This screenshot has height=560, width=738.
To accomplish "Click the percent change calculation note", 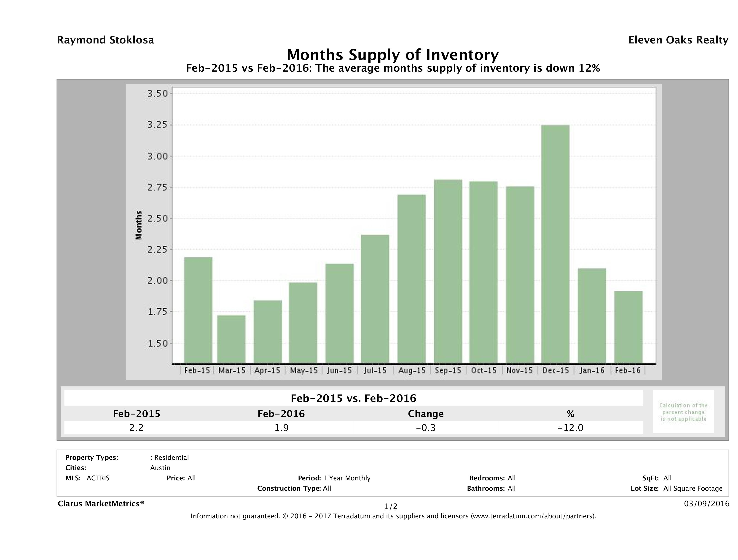I will pyautogui.click(x=683, y=412).
